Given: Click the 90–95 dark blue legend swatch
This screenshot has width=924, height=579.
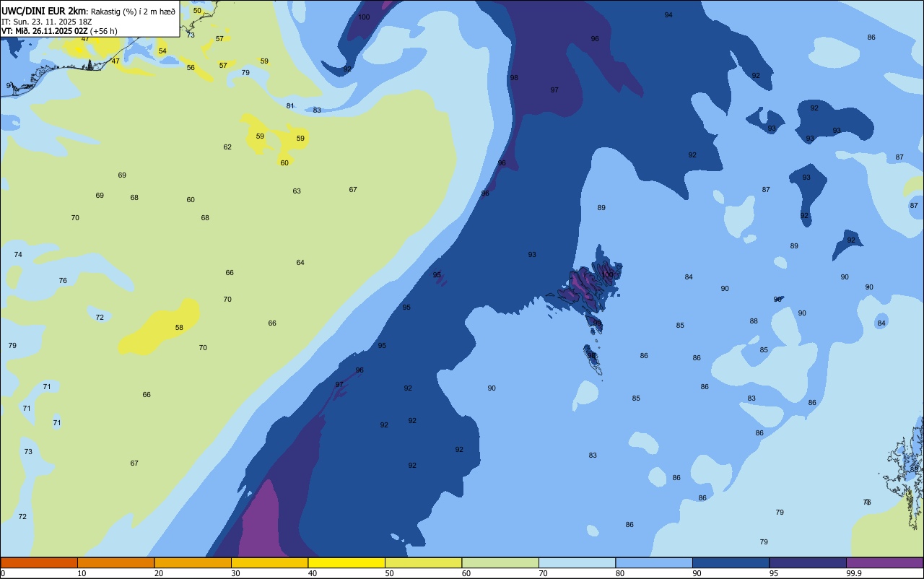Looking at the screenshot, I should click(x=731, y=562).
